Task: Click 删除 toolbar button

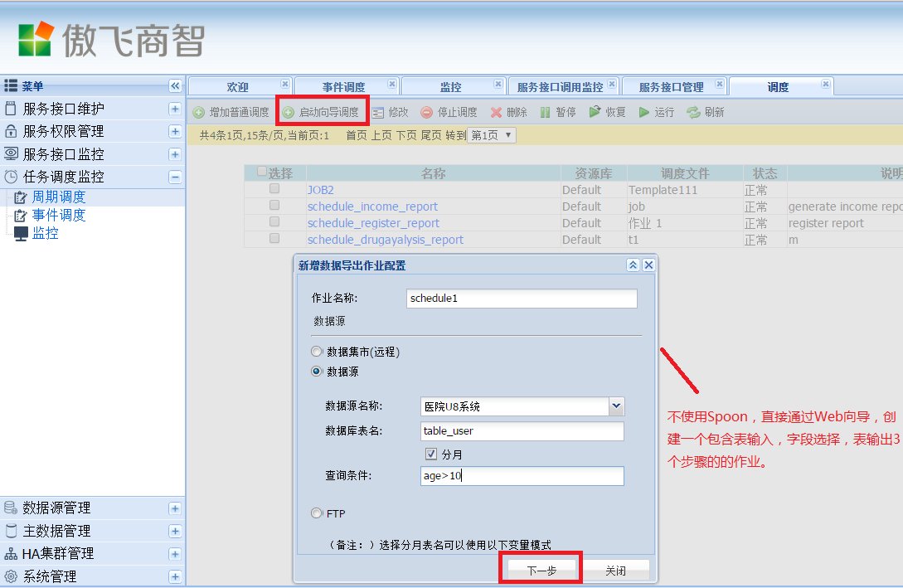Action: pyautogui.click(x=508, y=112)
